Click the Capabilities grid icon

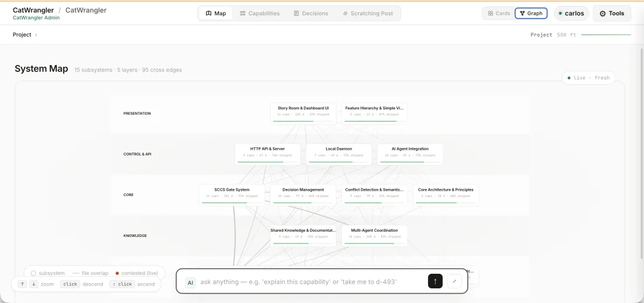243,13
